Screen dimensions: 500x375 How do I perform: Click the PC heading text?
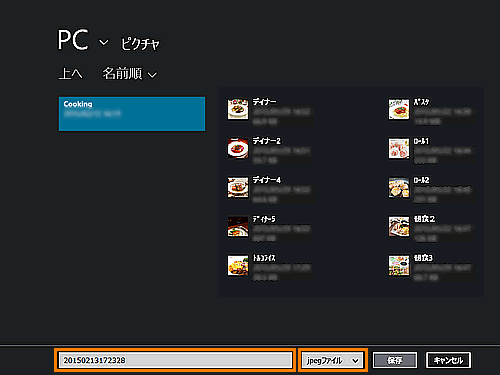[73, 40]
